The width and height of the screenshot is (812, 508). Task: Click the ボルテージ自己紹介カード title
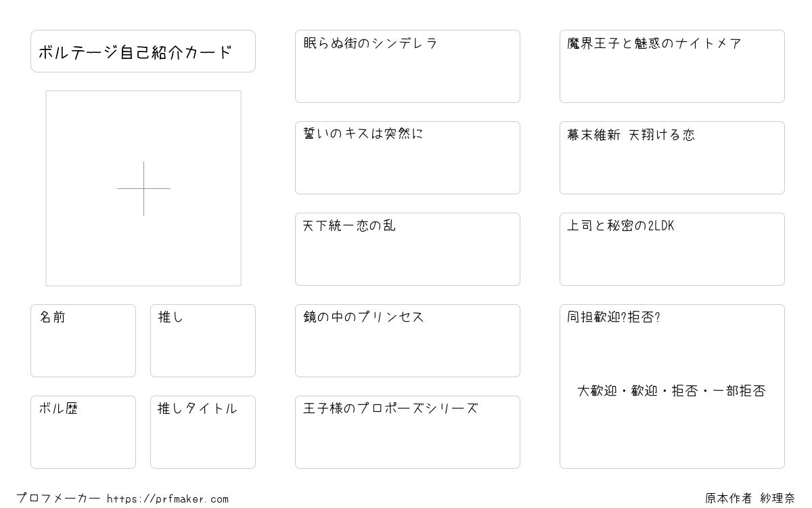tap(135, 51)
